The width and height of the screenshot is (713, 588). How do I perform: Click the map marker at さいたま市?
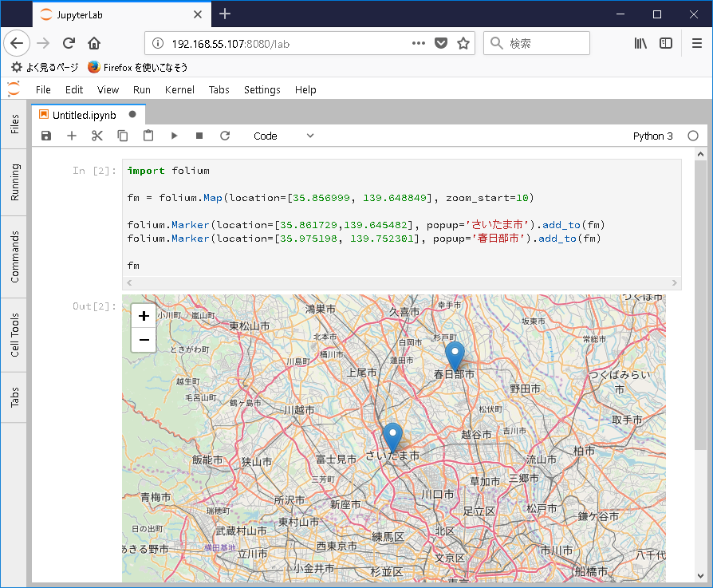click(392, 436)
